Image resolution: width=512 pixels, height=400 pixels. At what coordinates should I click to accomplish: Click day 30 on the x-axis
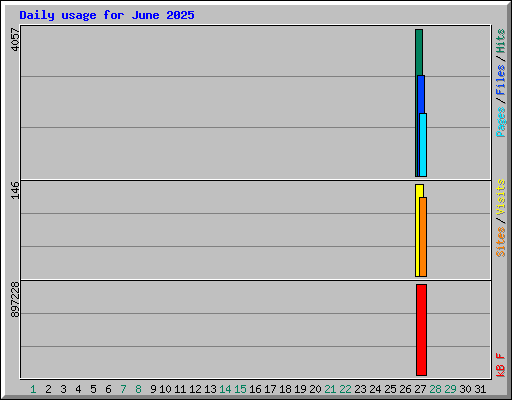[x=465, y=389]
